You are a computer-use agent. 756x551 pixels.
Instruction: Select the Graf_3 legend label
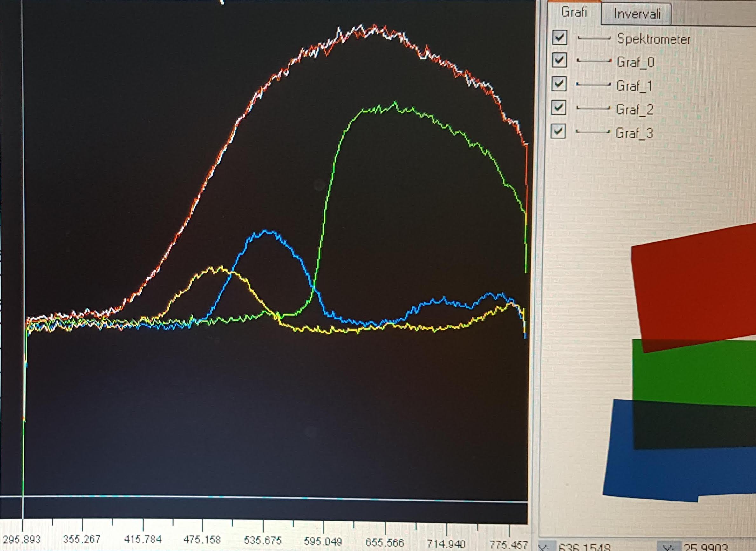[x=634, y=133]
